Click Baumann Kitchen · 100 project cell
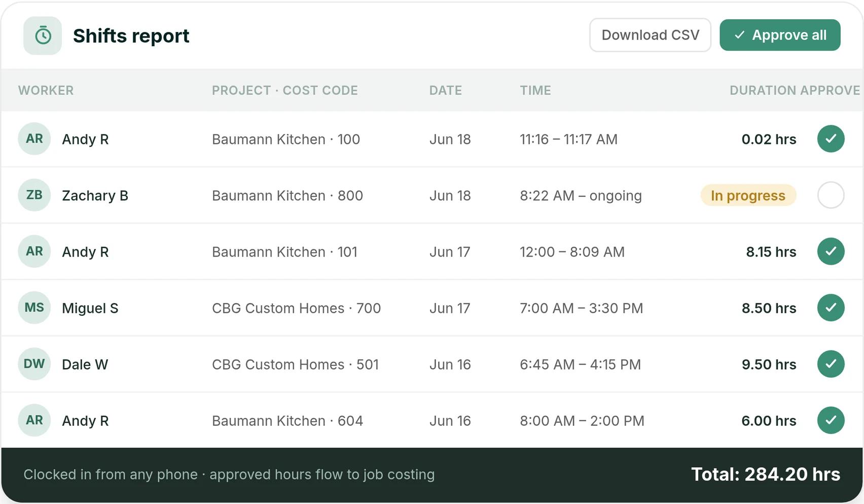This screenshot has width=864, height=504. click(286, 139)
